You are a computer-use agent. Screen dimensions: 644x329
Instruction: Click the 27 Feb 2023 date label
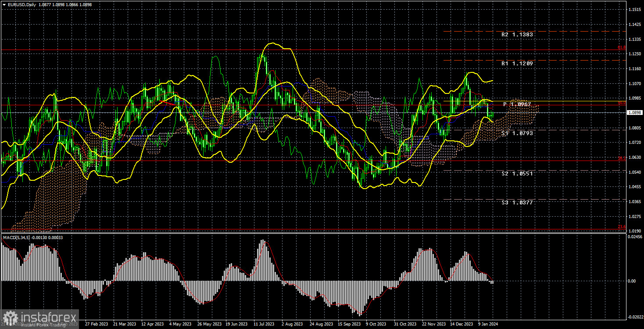coord(97,324)
